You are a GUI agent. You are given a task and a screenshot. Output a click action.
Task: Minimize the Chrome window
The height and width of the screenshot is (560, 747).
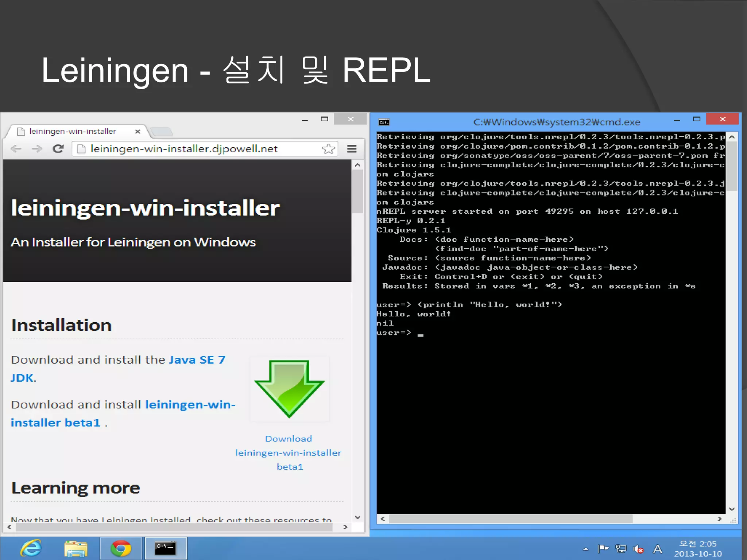point(305,119)
